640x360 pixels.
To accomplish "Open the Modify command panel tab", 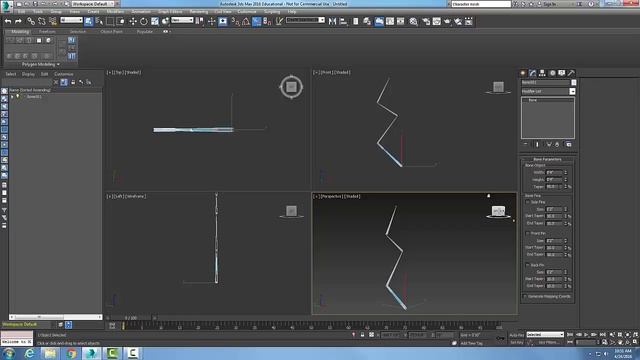I will tap(533, 73).
